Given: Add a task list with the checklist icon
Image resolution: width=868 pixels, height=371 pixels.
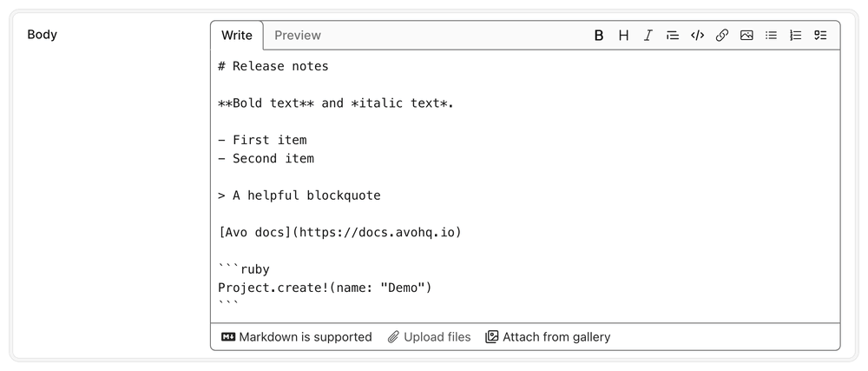Looking at the screenshot, I should 820,36.
